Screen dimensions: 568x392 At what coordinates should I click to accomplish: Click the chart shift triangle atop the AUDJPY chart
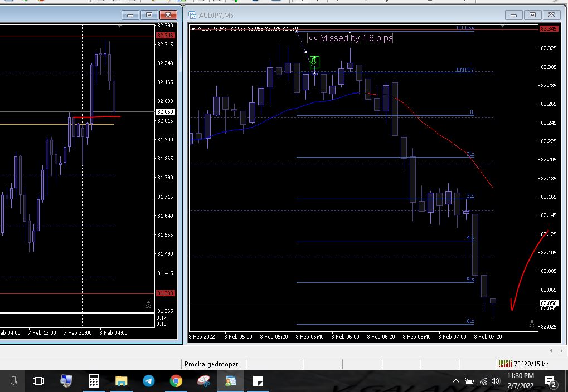502,26
